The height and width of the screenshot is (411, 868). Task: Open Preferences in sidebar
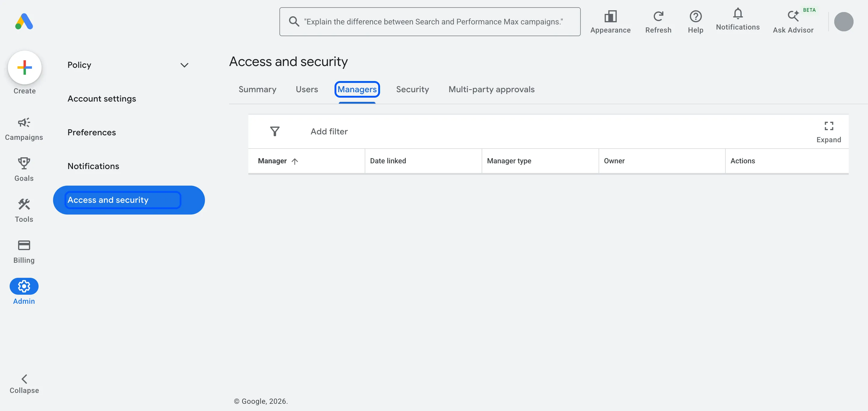pos(92,132)
